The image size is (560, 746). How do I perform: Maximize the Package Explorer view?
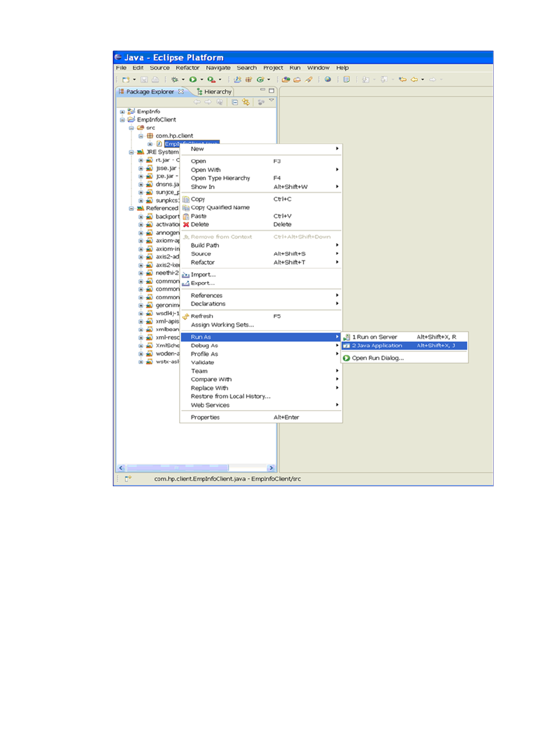pos(271,90)
